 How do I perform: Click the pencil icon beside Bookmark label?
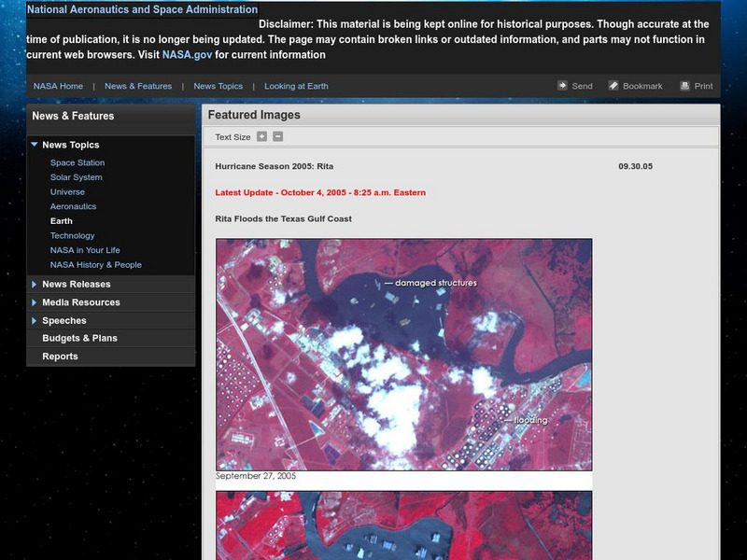coord(612,85)
